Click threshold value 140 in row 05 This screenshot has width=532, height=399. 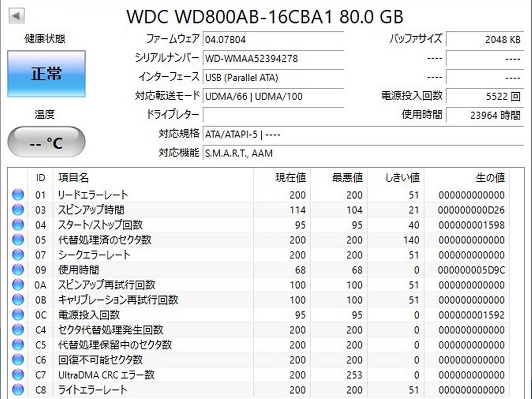[411, 240]
